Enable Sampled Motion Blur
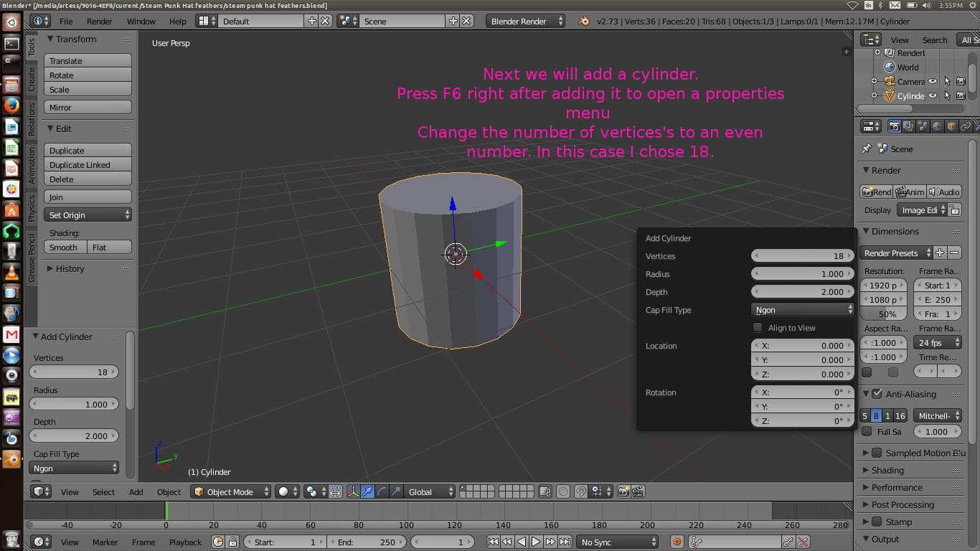Viewport: 980px width, 551px height. pyautogui.click(x=878, y=453)
